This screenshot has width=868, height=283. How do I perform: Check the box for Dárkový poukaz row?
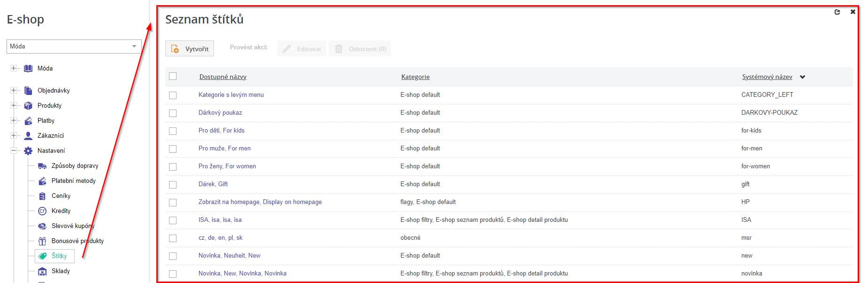173,113
